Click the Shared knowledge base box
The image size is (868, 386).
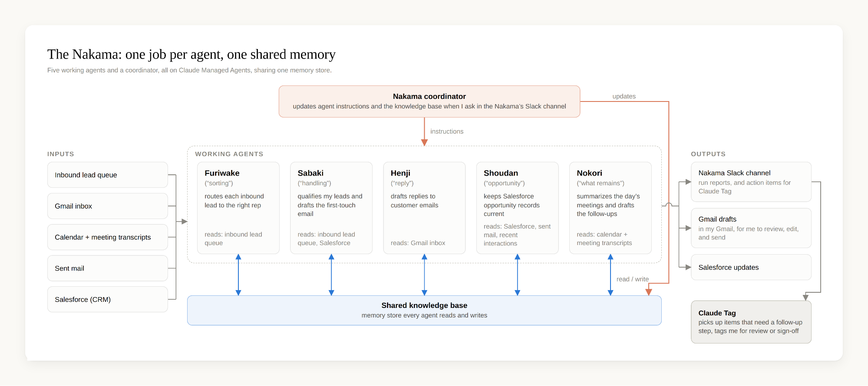(424, 311)
